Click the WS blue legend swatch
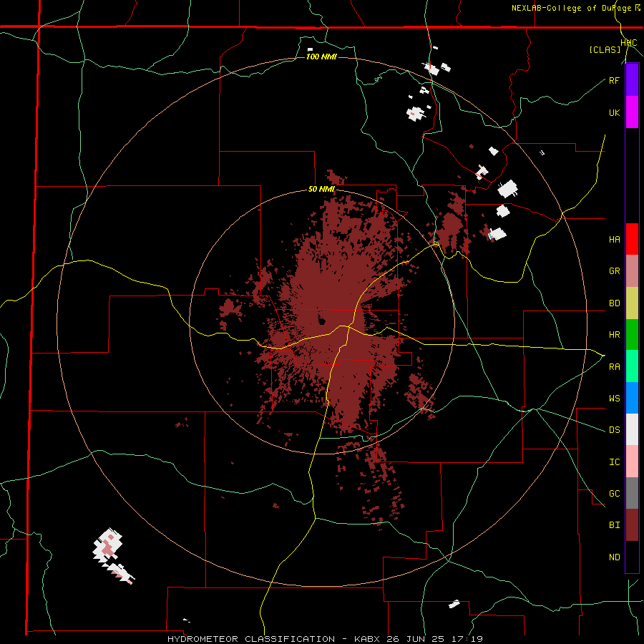The width and height of the screenshot is (644, 644). click(x=632, y=398)
